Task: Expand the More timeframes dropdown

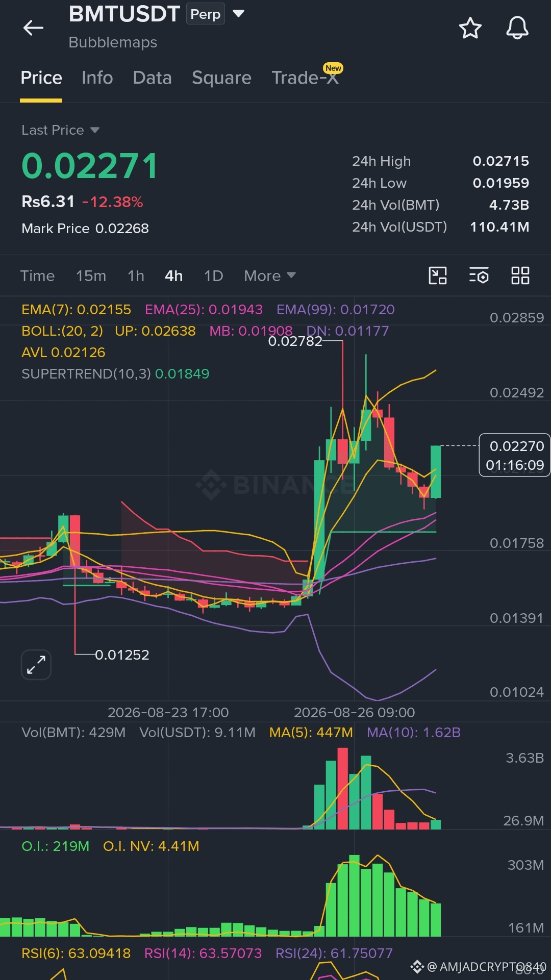Action: 270,276
